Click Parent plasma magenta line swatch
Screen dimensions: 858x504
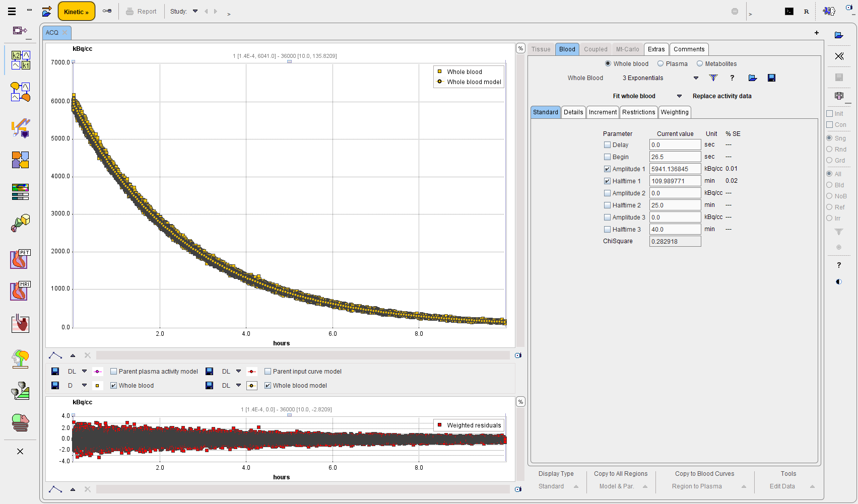pyautogui.click(x=98, y=372)
